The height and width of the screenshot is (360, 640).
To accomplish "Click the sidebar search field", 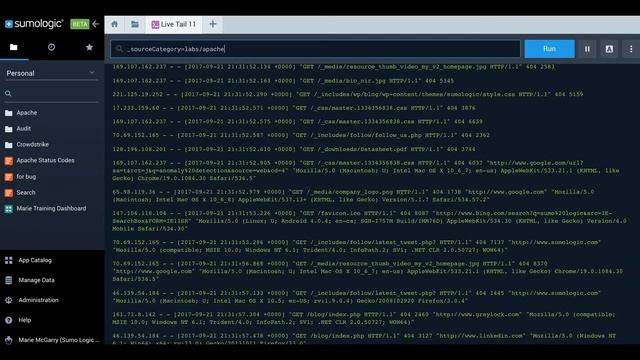I will point(51,94).
